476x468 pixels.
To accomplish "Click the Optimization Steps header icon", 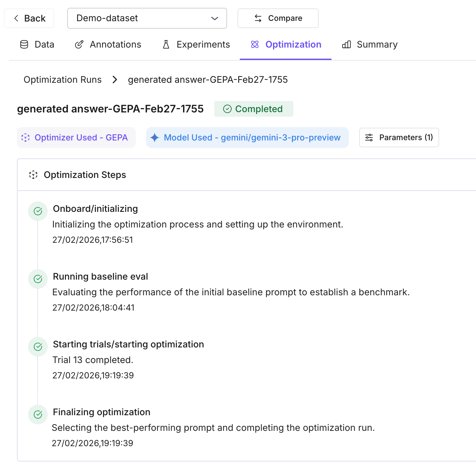I will coord(33,175).
